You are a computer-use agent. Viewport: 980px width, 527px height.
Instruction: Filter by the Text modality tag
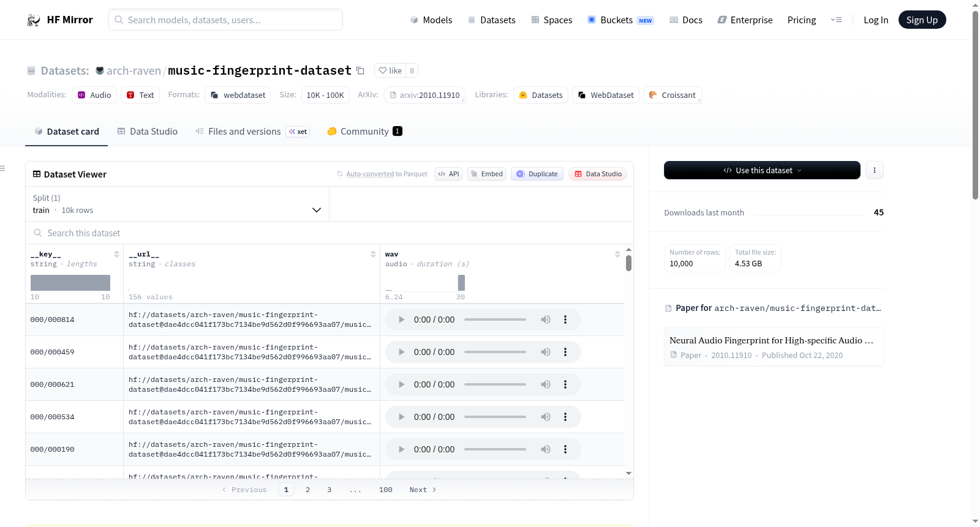point(140,95)
